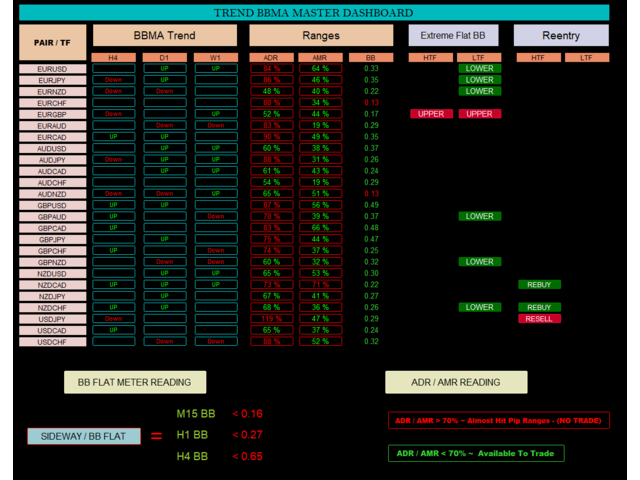Click the LOWER signal in the EURUSD row
Viewport: 640px width, 480px height.
[x=480, y=69]
